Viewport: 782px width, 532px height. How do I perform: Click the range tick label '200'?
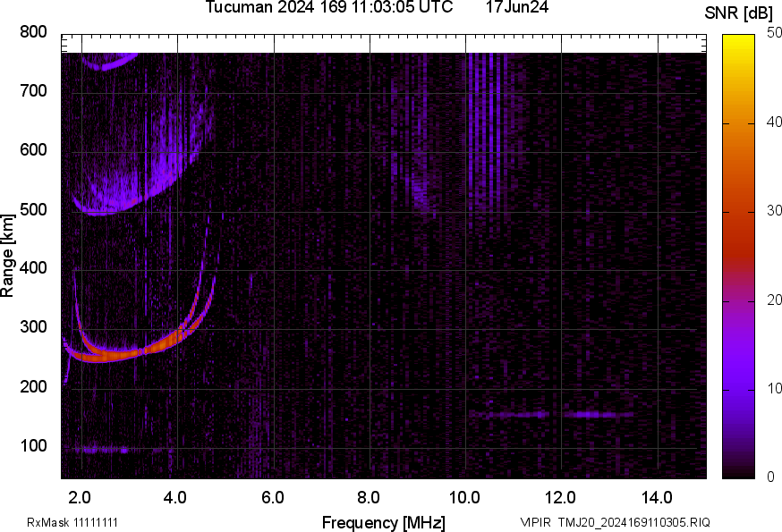pyautogui.click(x=33, y=386)
